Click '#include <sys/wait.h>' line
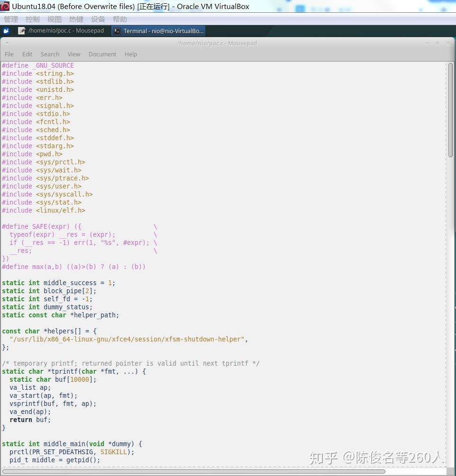 pos(42,171)
